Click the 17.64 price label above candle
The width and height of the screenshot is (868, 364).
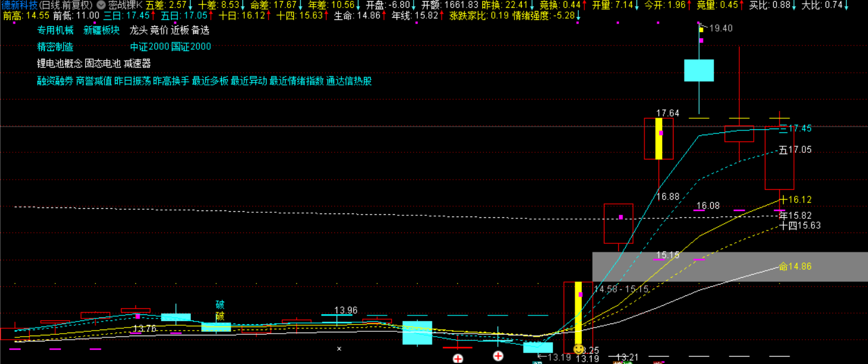[668, 113]
